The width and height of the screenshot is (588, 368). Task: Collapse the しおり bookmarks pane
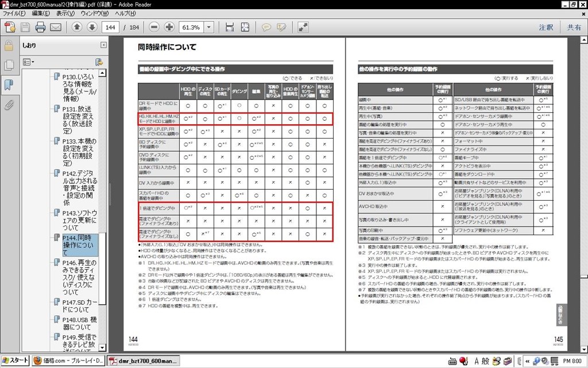coord(103,45)
